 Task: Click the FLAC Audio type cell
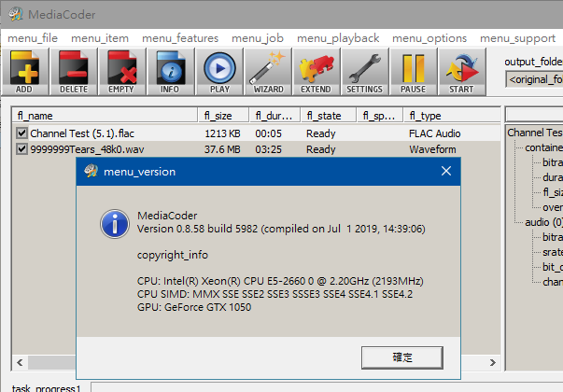pos(434,133)
